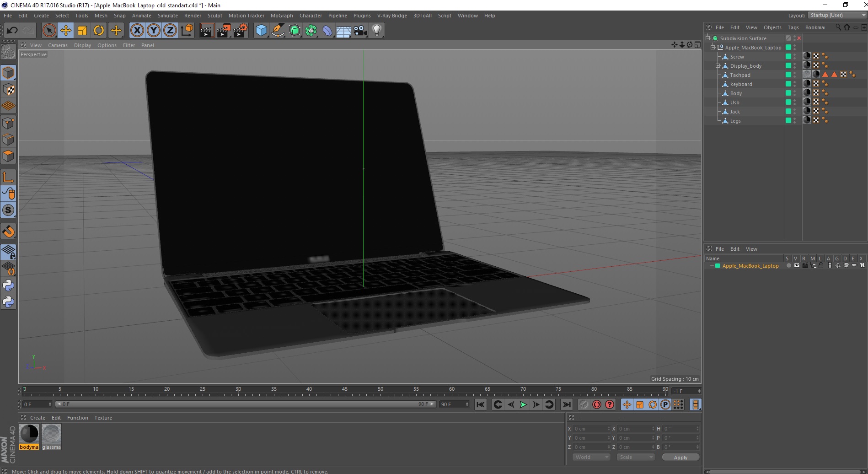The height and width of the screenshot is (474, 868).
Task: Open the Array/MoGraph green icon
Action: (x=311, y=31)
